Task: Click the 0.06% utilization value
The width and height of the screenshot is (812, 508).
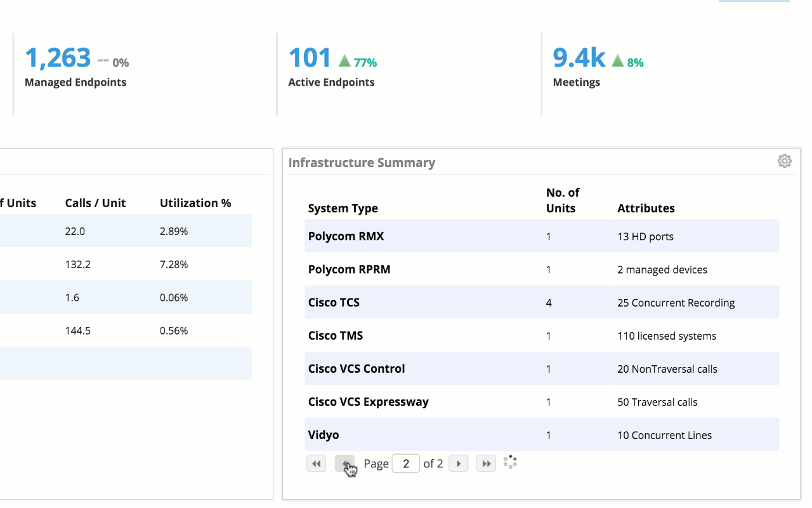Action: 174,297
